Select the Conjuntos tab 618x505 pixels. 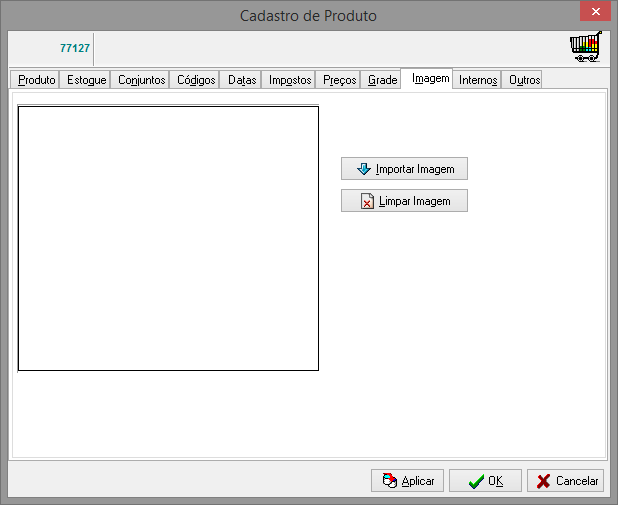point(141,80)
